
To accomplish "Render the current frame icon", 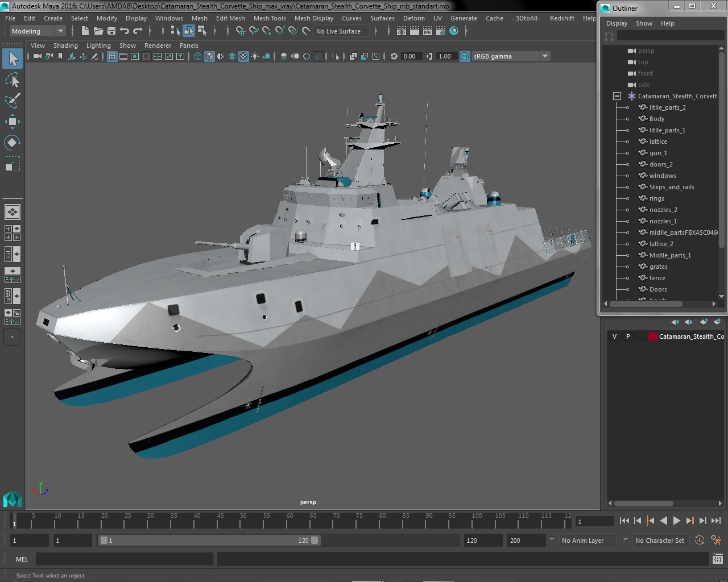I will point(415,31).
